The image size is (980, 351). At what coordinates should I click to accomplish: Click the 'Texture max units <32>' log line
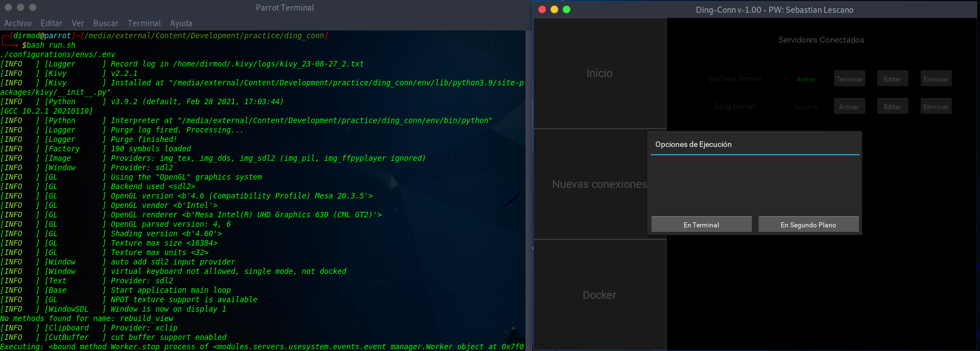point(160,252)
